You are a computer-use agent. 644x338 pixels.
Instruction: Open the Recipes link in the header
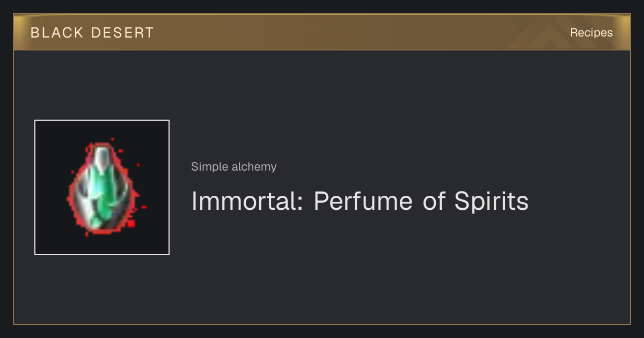click(591, 33)
